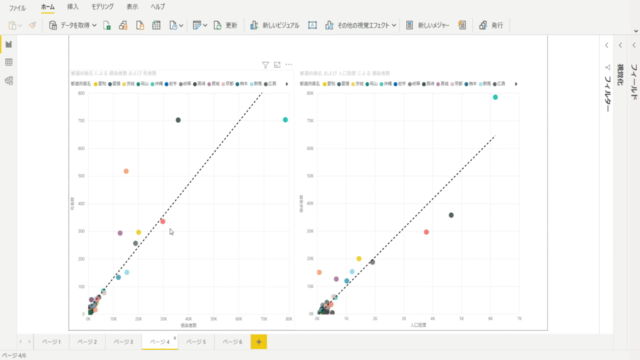The image size is (640, 360).
Task: Open the モデリング ribbon tab
Action: tap(102, 7)
